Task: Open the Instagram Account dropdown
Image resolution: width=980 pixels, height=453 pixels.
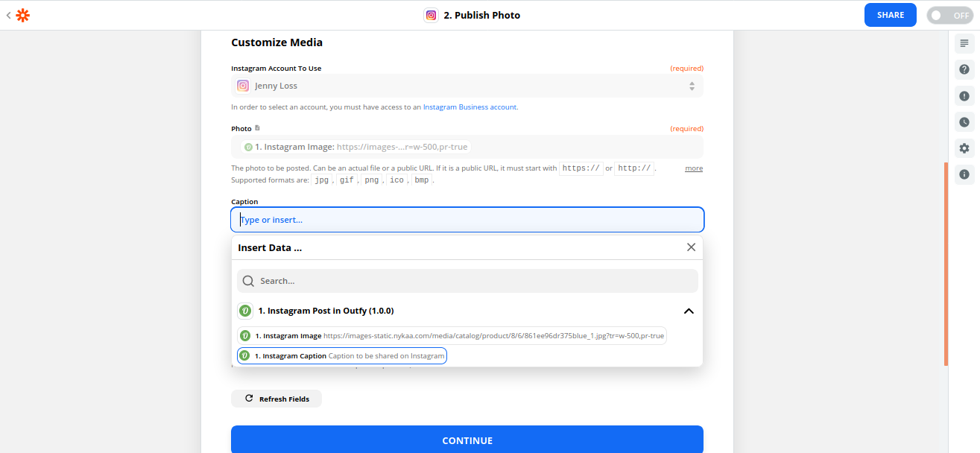Action: tap(467, 86)
